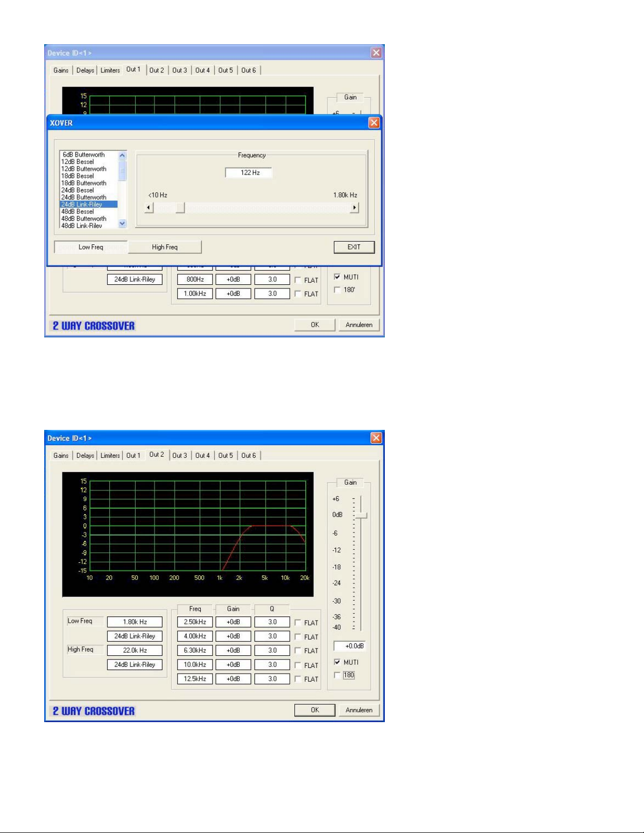This screenshot has width=644, height=833.
Task: Switch to Out 3 tab in the Out 2 graph window
Action: [x=180, y=456]
